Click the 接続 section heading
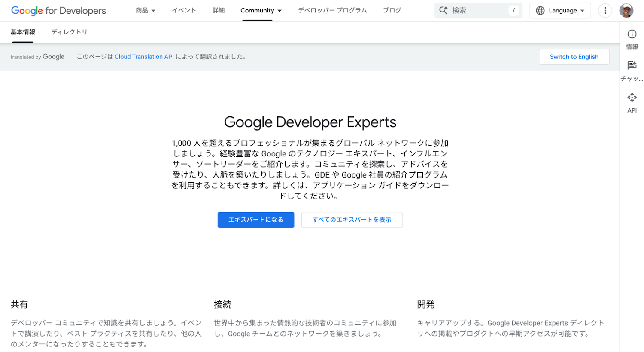Viewport: 644px width, 352px height. pos(223,304)
